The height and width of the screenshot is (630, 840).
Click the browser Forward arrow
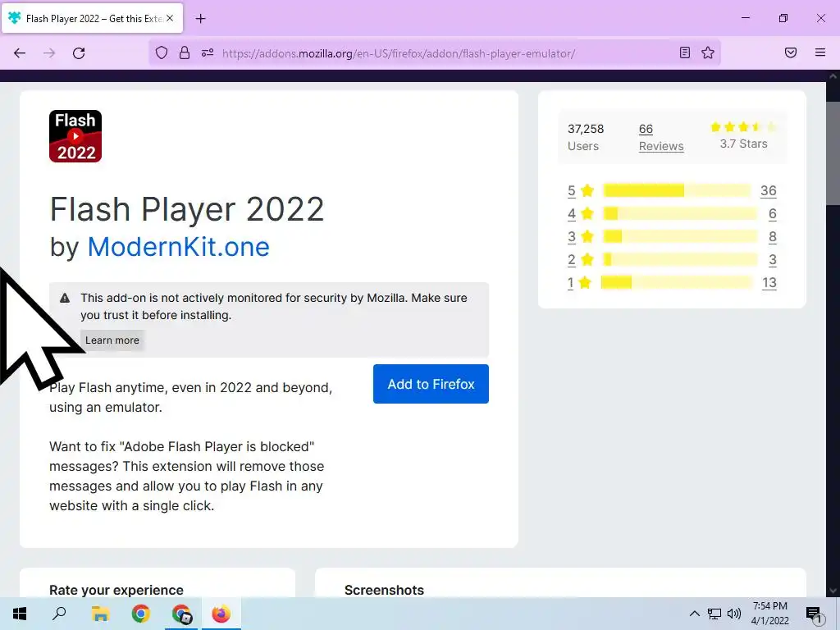[49, 53]
